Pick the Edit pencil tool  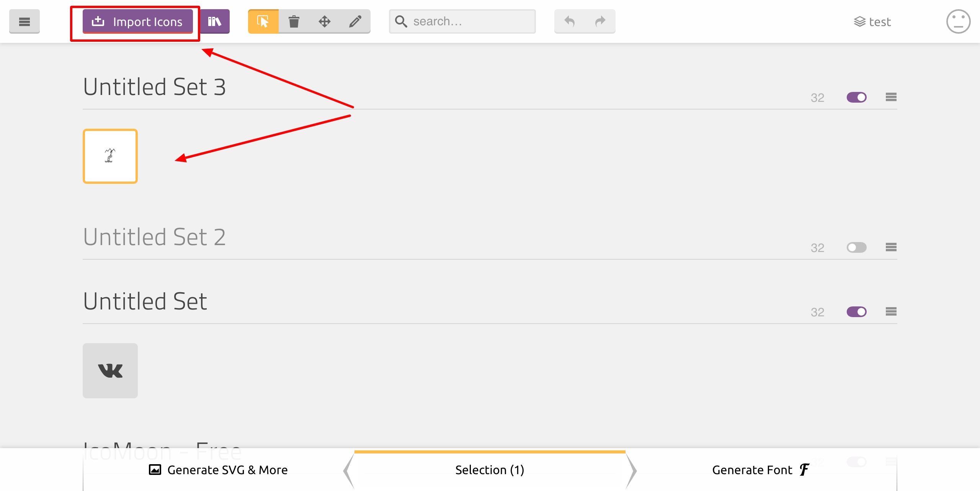(355, 21)
